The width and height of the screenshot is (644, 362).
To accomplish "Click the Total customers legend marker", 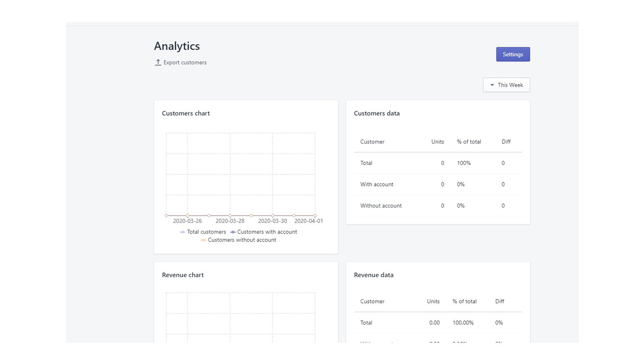I will point(182,232).
